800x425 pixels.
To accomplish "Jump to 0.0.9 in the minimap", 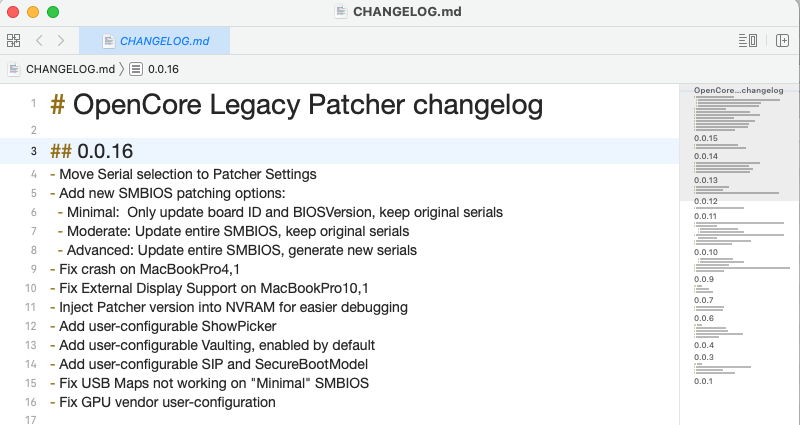I will coord(704,279).
